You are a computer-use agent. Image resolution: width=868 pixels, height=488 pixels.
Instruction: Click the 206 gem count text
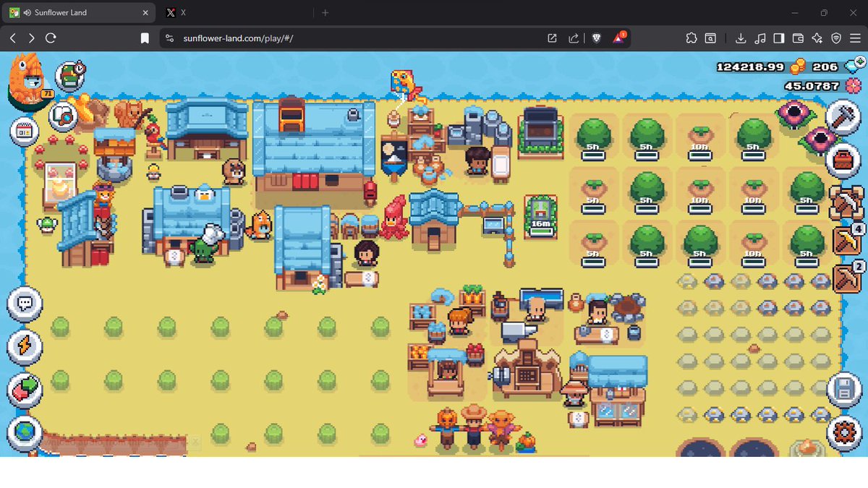(x=825, y=67)
